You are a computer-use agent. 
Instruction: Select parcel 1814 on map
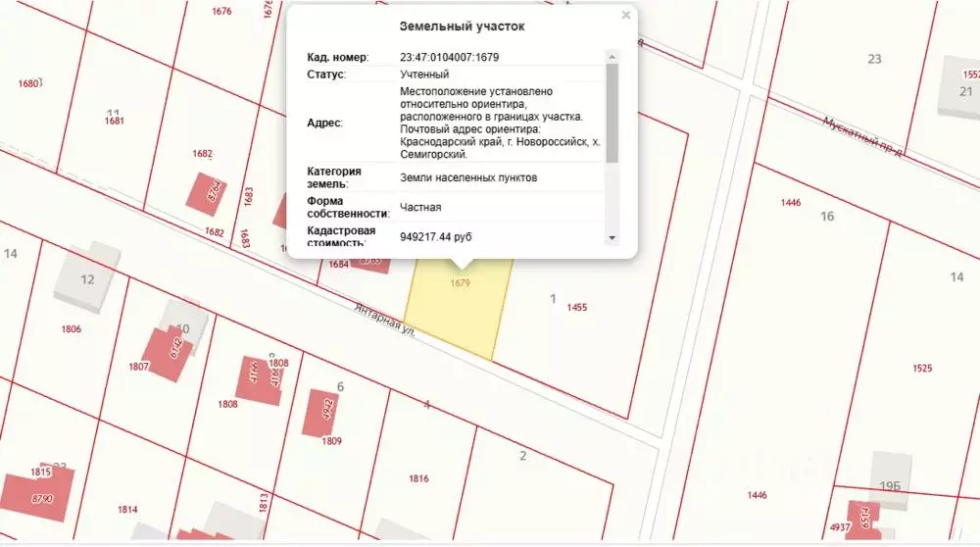pos(126,510)
